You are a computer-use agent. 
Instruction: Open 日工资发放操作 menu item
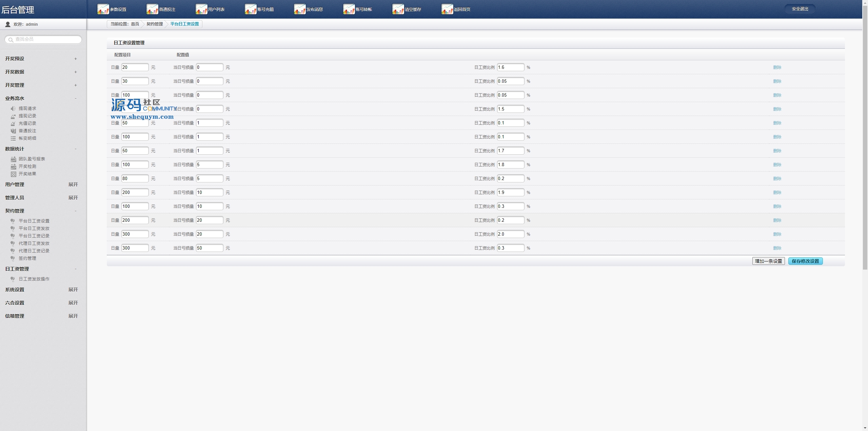[x=34, y=279]
